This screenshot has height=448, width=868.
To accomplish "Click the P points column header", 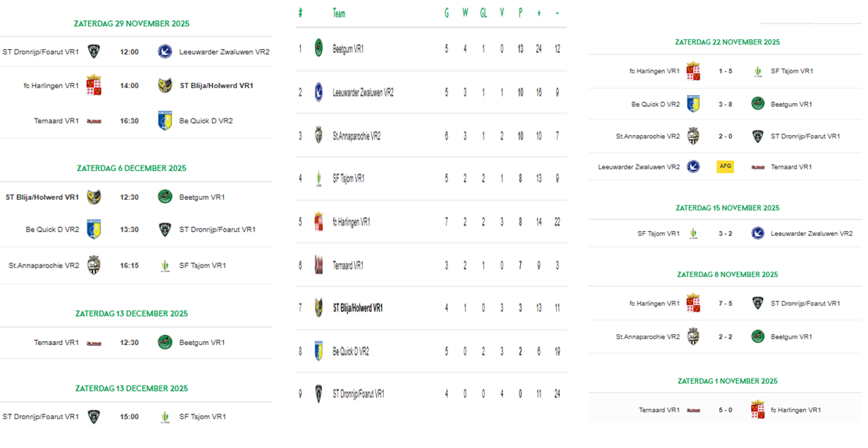I will click(520, 13).
